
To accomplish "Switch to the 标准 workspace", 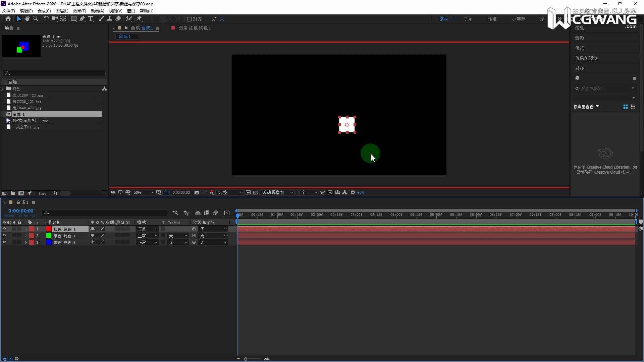I will (492, 19).
